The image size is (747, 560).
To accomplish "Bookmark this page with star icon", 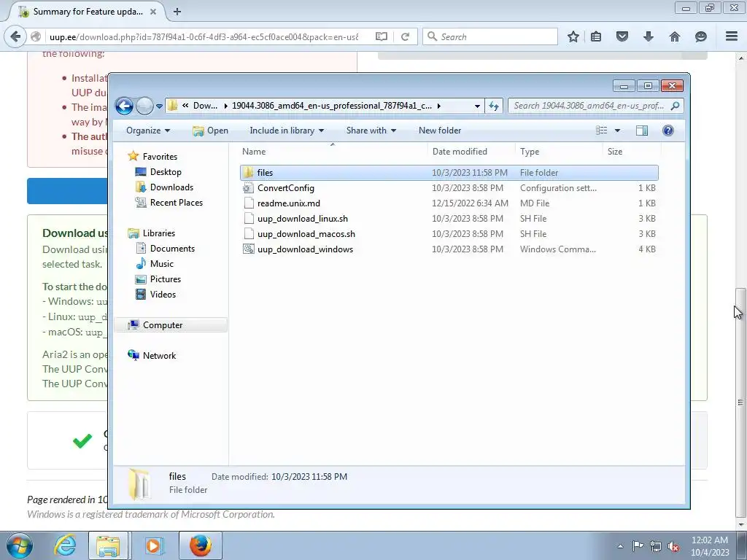I will click(x=573, y=36).
